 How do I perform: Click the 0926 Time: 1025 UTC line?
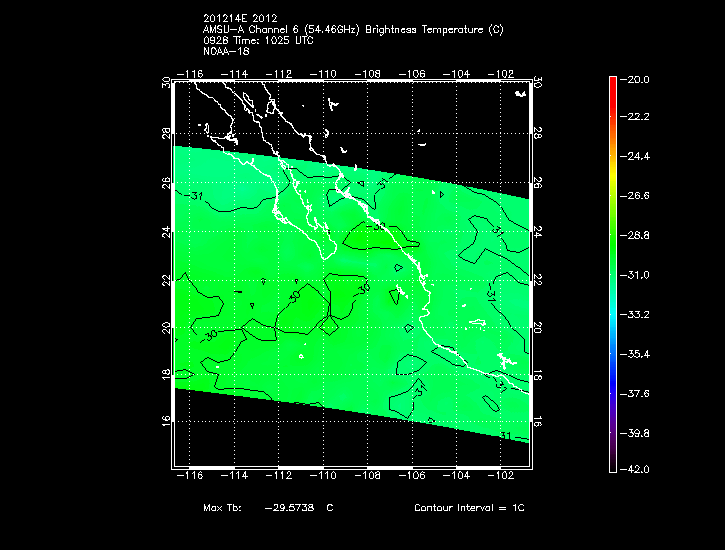(x=258, y=40)
